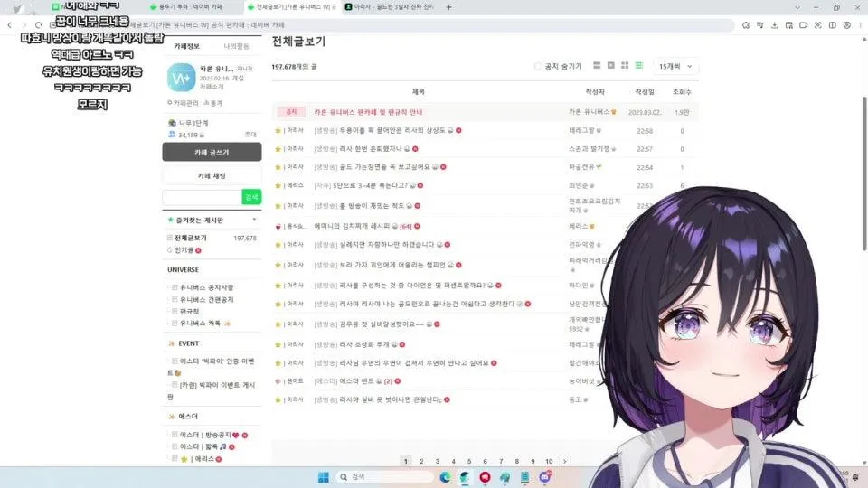
Task: Open the 카론 유니버스 팬카페 및 팬규칙 안내 notice
Action: 368,112
